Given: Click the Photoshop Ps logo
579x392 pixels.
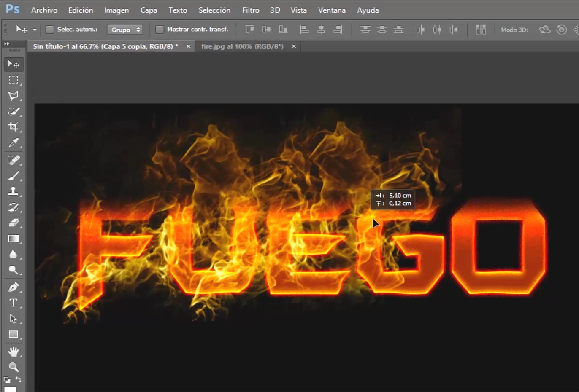Looking at the screenshot, I should (x=13, y=9).
